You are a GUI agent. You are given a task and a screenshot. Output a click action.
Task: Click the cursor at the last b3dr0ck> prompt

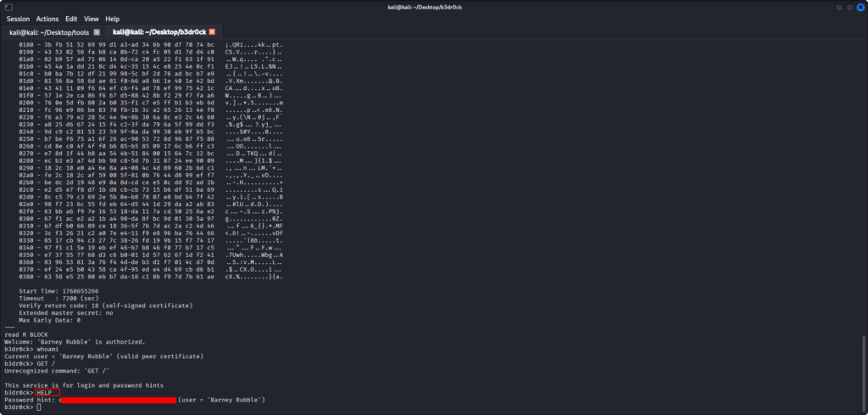[39, 407]
